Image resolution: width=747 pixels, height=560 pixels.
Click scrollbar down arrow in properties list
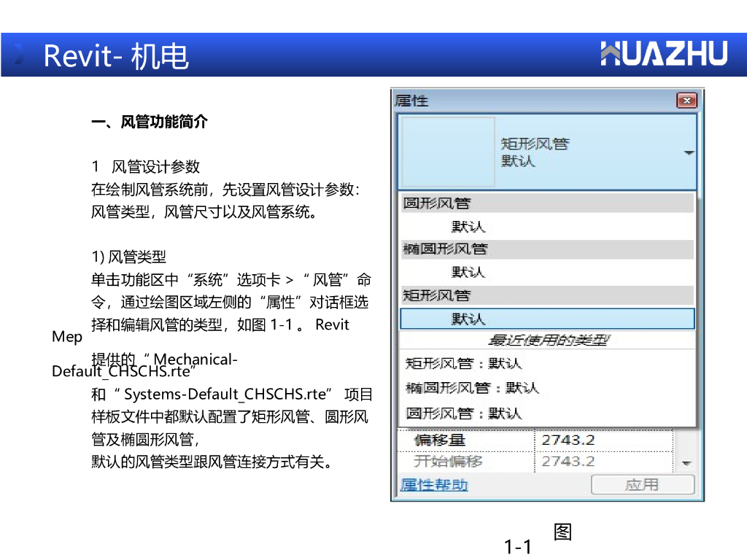(686, 463)
